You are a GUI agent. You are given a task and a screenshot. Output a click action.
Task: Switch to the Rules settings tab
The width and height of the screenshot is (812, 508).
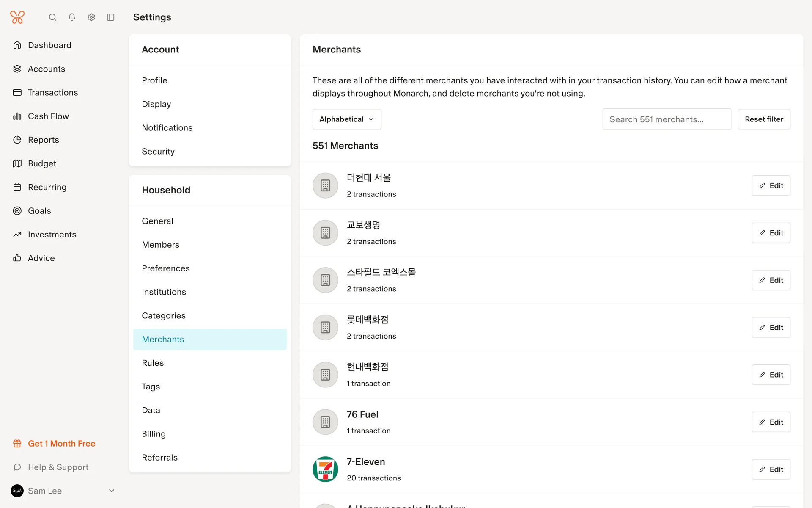[153, 363]
